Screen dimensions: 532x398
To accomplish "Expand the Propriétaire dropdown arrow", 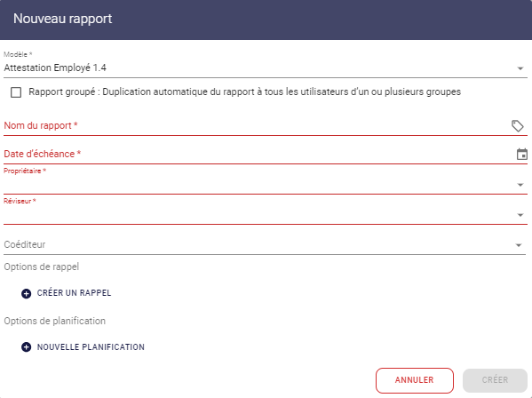I will 520,185.
